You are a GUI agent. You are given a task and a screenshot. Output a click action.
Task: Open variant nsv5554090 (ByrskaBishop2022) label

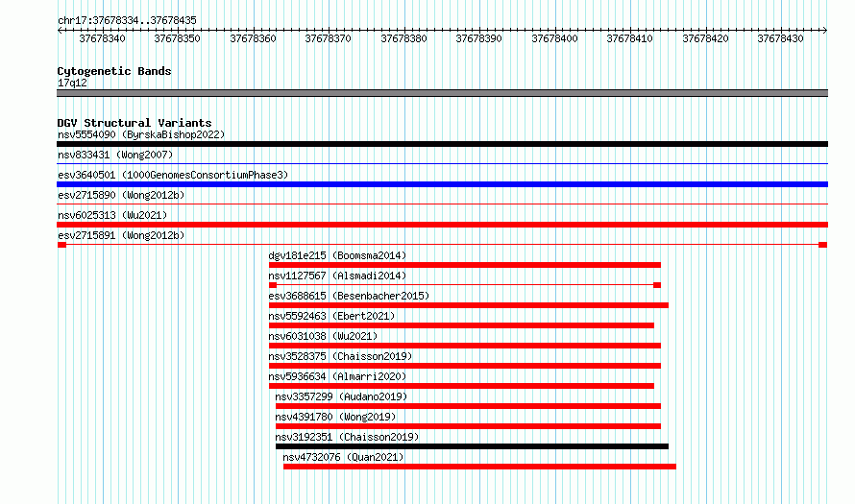click(x=141, y=134)
